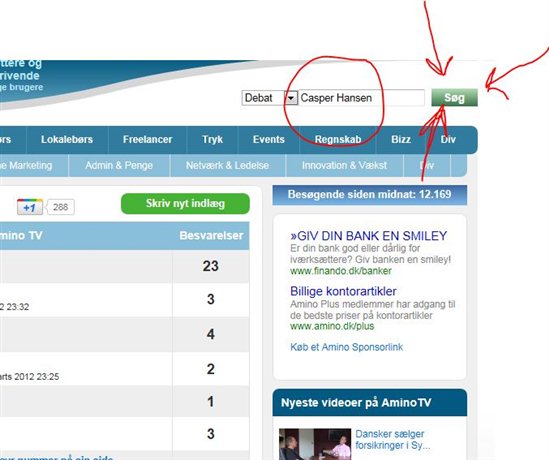This screenshot has height=460, width=549.
Task: Open the Billige kontorartikler link
Action: coord(343,291)
